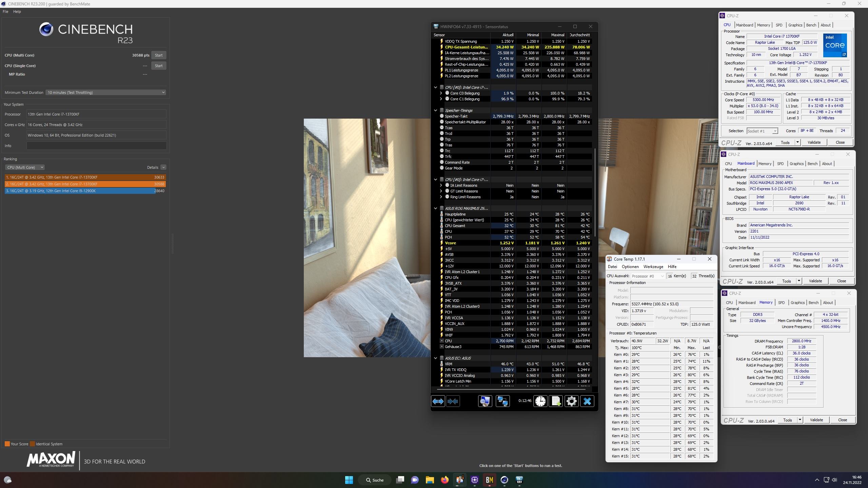
Task: Open the Chat app in the taskbar
Action: tap(415, 480)
